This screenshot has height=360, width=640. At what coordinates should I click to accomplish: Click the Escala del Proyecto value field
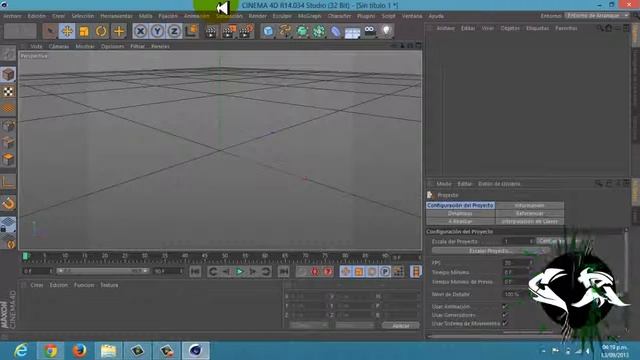[x=518, y=241]
